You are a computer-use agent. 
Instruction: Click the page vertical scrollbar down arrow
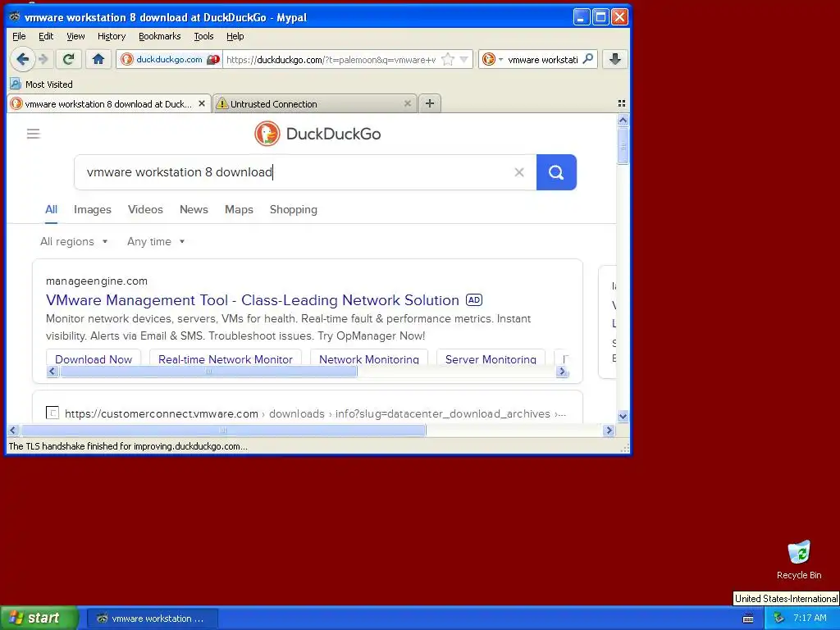[x=623, y=416]
